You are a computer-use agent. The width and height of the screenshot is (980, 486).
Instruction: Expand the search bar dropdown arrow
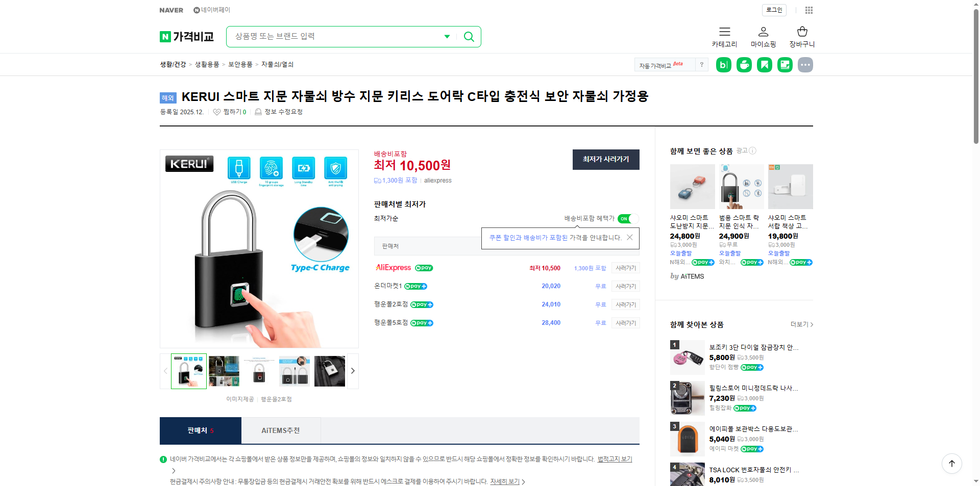(x=447, y=36)
